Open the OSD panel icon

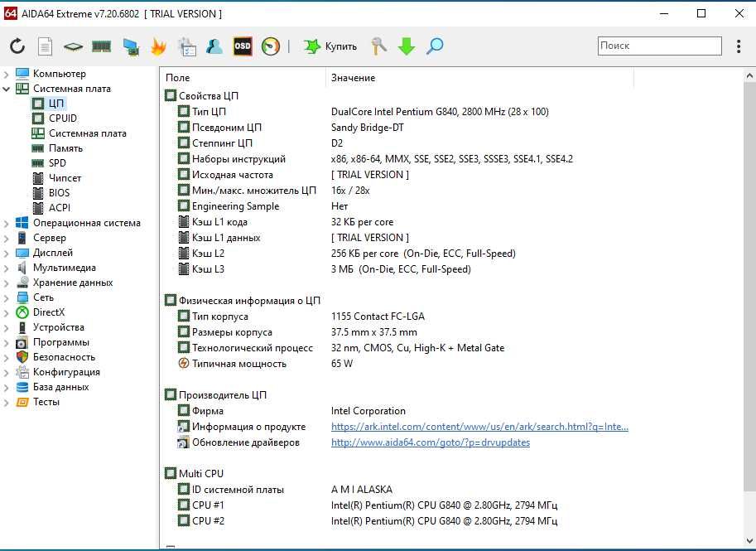point(243,46)
